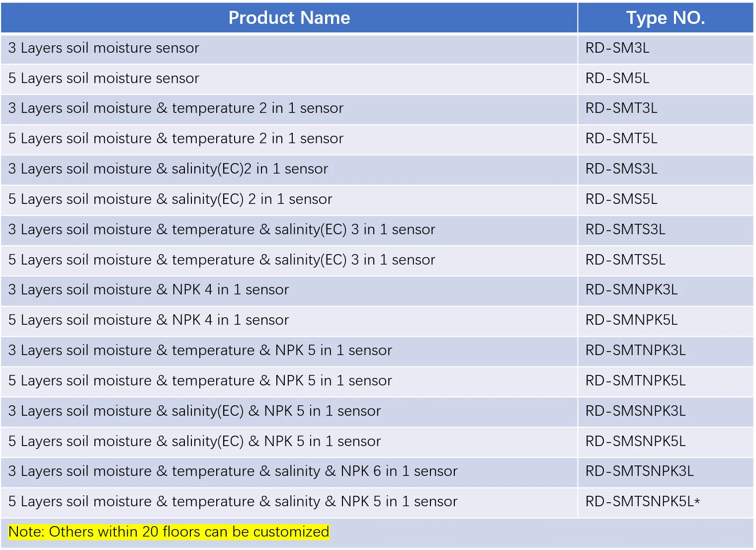Select the RD-SM3L type number cell

[x=617, y=48]
